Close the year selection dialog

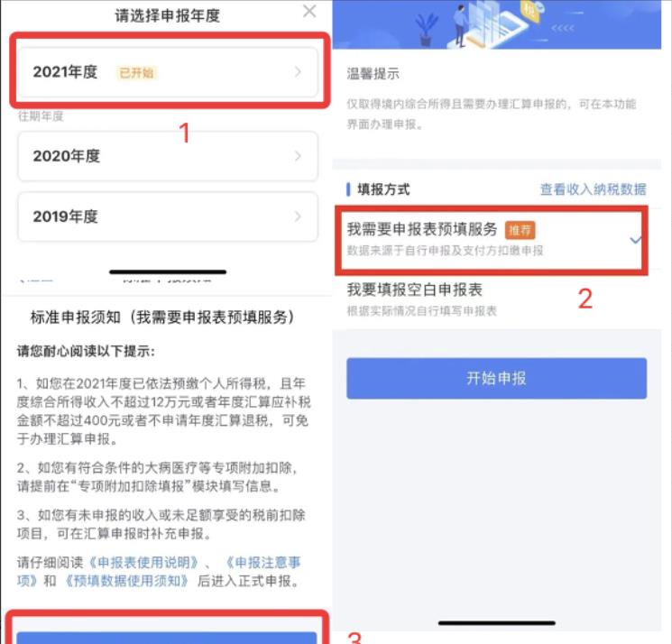(309, 11)
